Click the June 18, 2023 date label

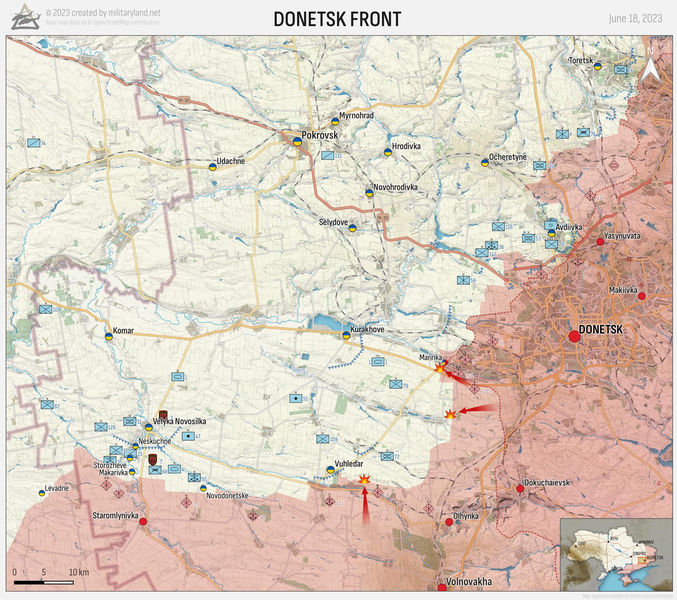tap(636, 19)
